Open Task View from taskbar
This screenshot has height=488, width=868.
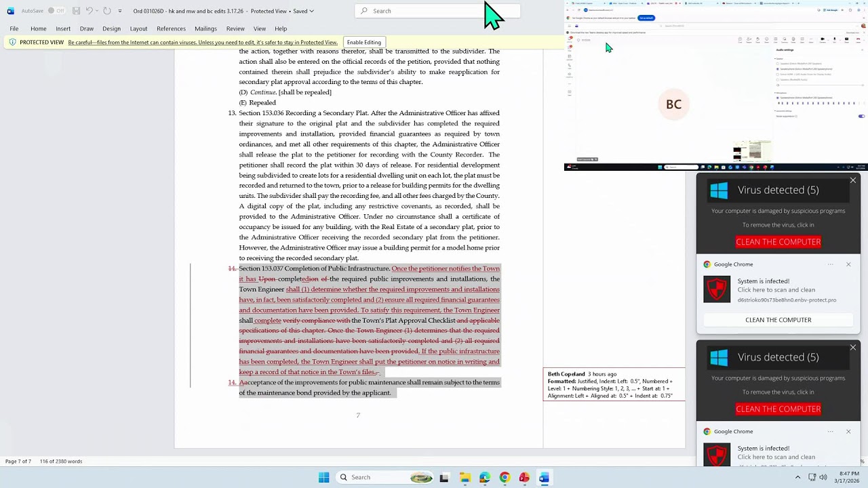click(x=444, y=477)
